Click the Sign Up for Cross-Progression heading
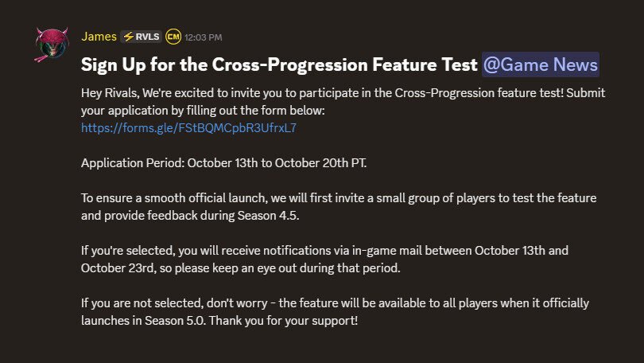 pyautogui.click(x=278, y=64)
